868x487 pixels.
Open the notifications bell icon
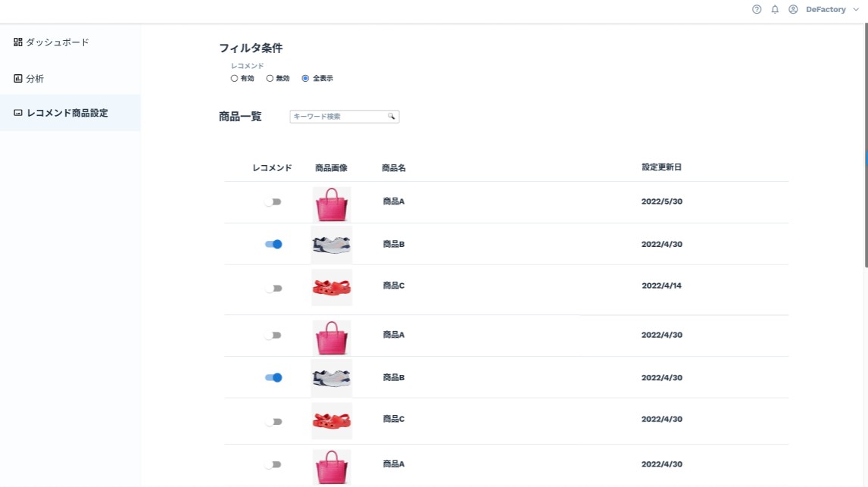click(x=774, y=9)
